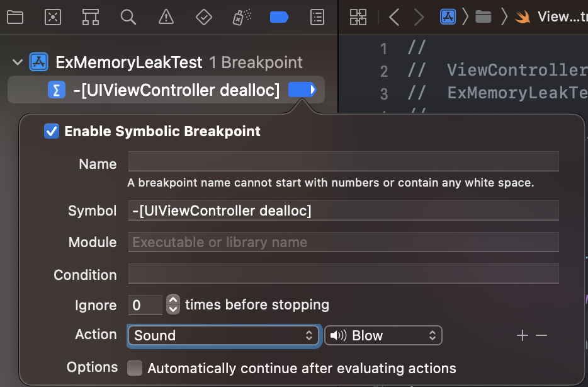
Task: Open the Debug navigator spray icon
Action: click(242, 17)
